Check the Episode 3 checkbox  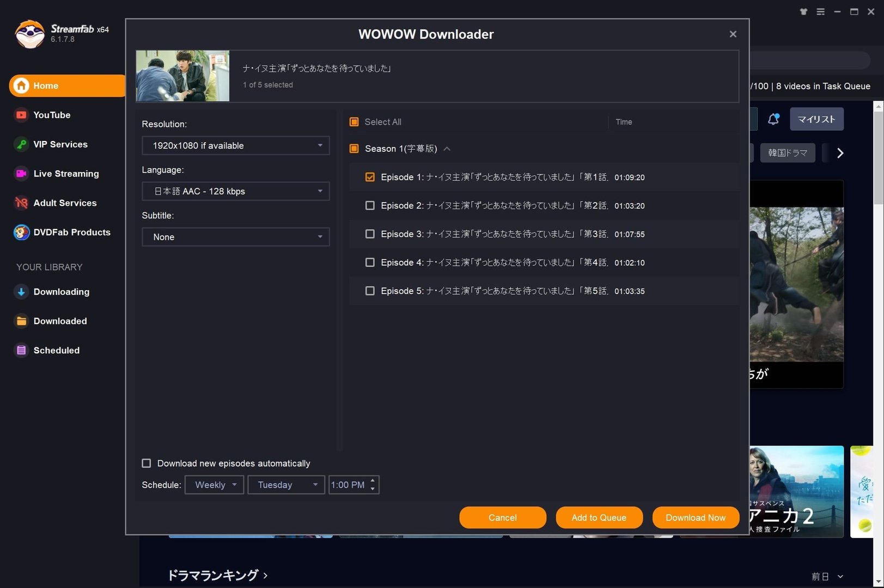(x=370, y=234)
